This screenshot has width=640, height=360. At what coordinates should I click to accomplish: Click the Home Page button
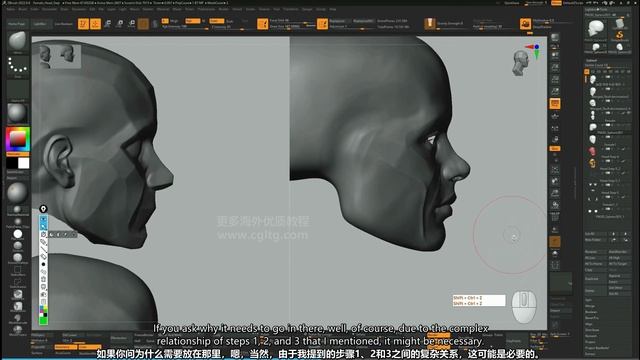click(17, 24)
